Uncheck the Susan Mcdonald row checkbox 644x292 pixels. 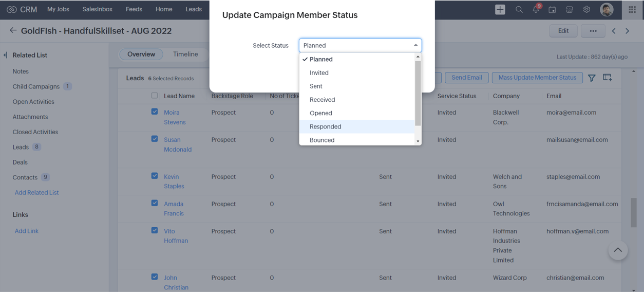pos(155,139)
